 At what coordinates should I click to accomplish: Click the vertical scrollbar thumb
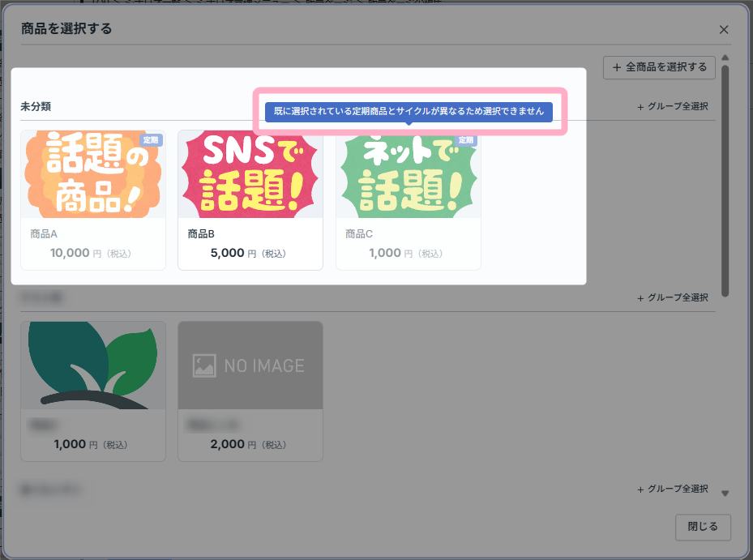pyautogui.click(x=725, y=181)
